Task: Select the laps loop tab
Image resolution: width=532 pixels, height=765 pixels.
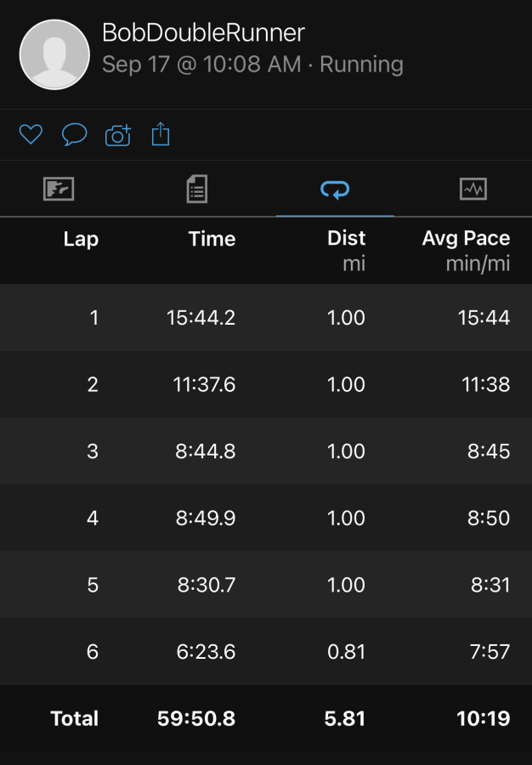Action: coord(335,190)
